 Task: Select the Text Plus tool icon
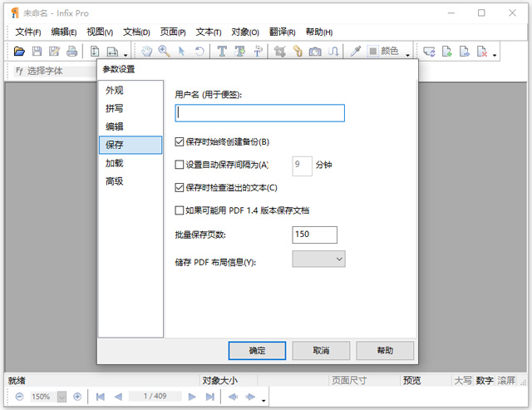(x=240, y=52)
